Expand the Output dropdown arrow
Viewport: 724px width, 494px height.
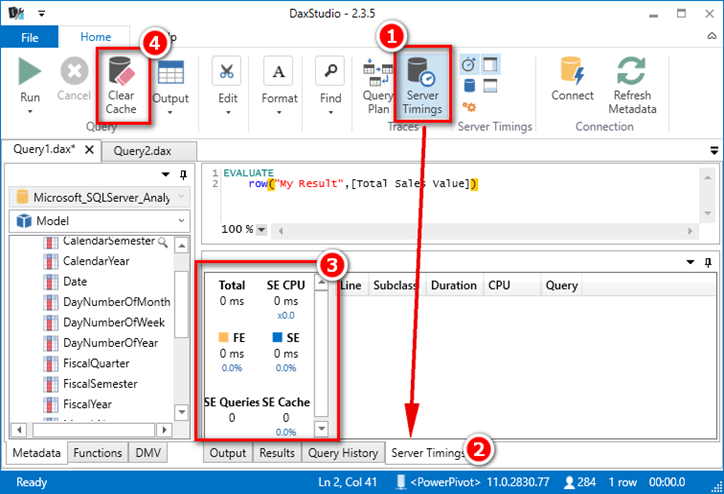[170, 112]
